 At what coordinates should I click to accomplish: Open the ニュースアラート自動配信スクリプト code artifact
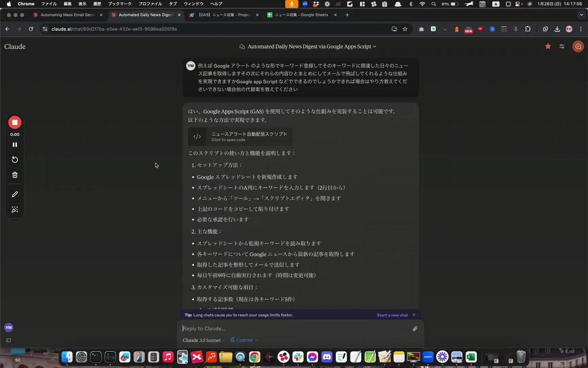(x=240, y=137)
